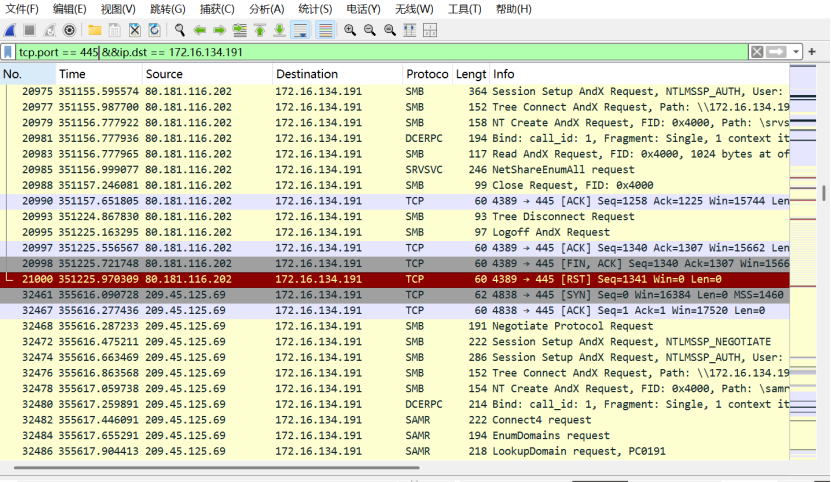Select packet 20998 FIN, ACK row

[x=395, y=264]
